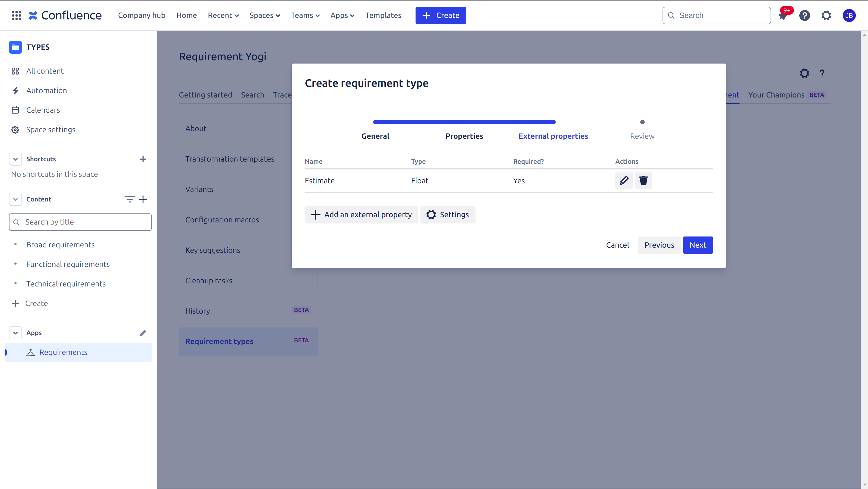Open Company hub in the navigation

click(x=141, y=15)
